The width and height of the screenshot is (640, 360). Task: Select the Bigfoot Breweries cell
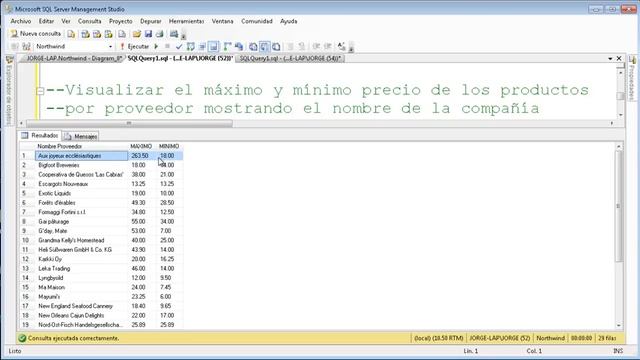click(82, 165)
